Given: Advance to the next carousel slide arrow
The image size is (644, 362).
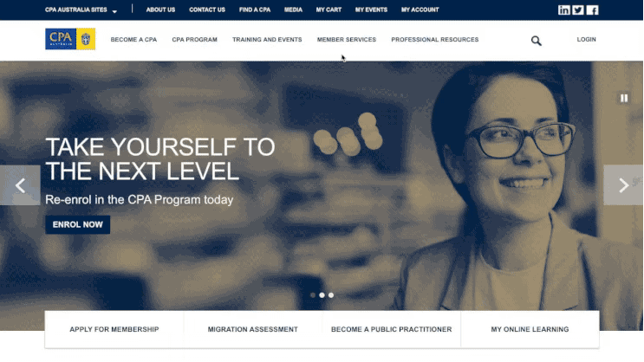Looking at the screenshot, I should [x=623, y=185].
